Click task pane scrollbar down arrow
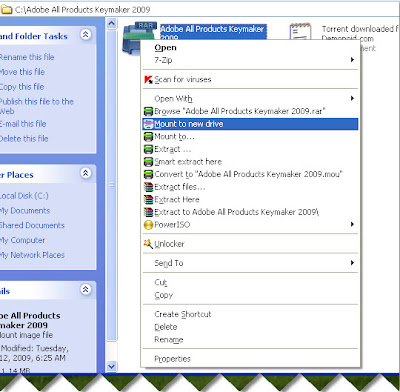The image size is (400, 392). [112, 367]
